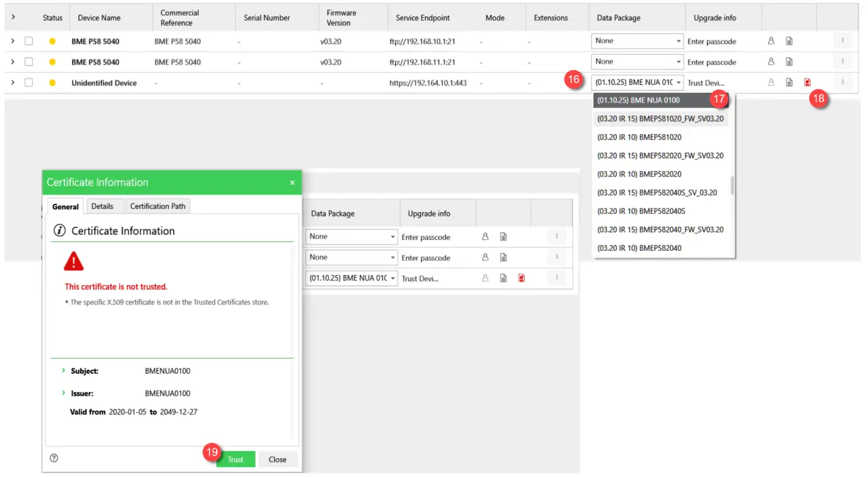The height and width of the screenshot is (477, 868).
Task: Expand the certificate Issuer details
Action: tap(63, 393)
